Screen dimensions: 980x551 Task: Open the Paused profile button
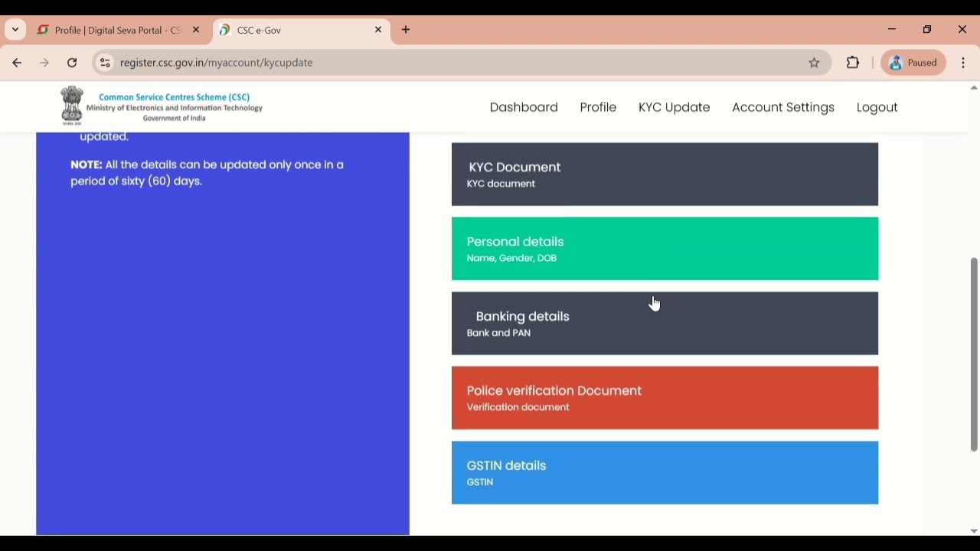tap(914, 64)
